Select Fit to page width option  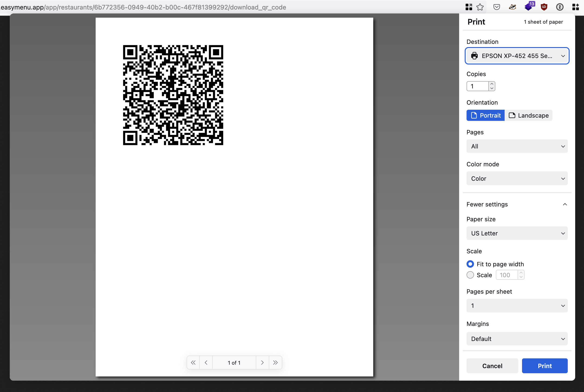click(x=470, y=264)
